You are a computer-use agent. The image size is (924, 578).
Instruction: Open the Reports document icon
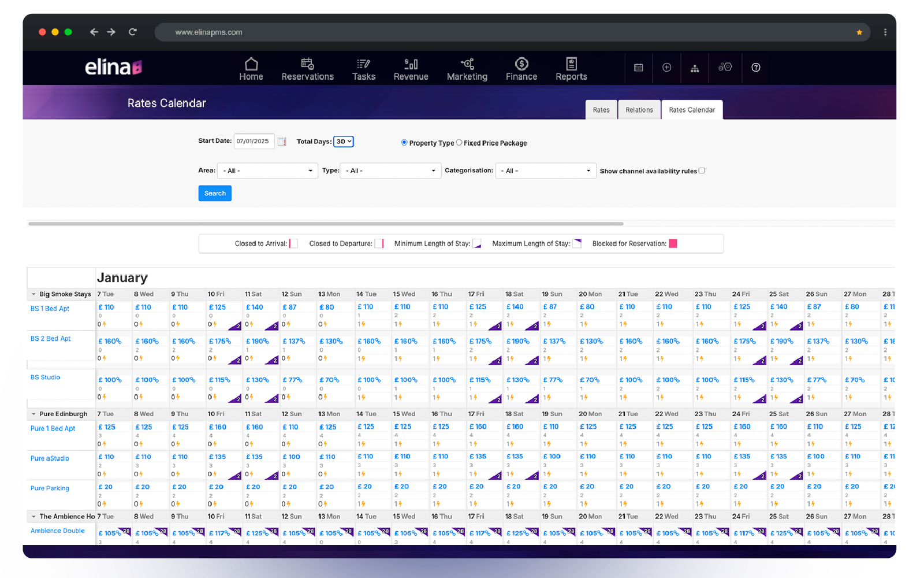[x=571, y=64]
